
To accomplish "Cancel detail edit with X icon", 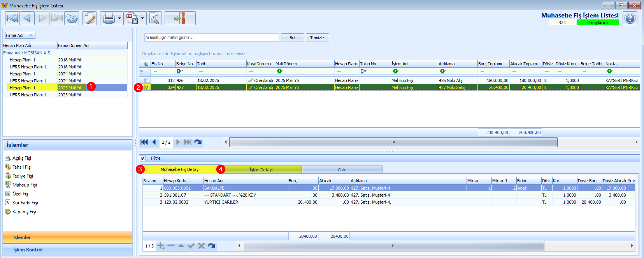I will [201, 246].
